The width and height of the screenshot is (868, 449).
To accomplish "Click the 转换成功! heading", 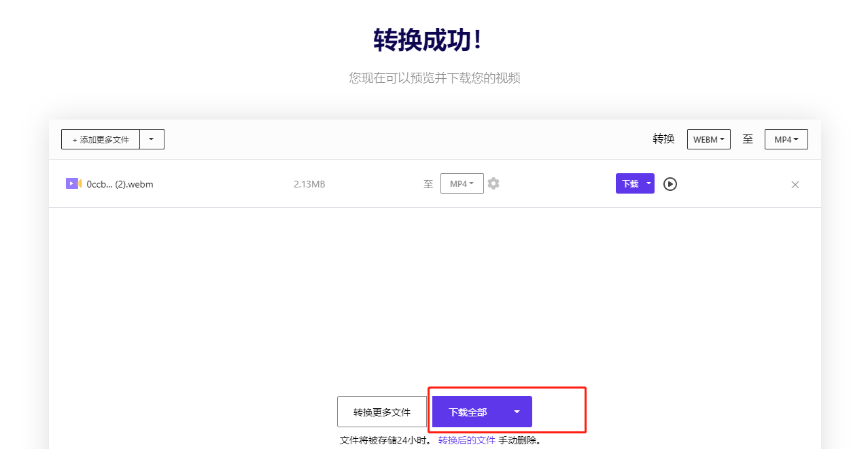I will tap(429, 41).
